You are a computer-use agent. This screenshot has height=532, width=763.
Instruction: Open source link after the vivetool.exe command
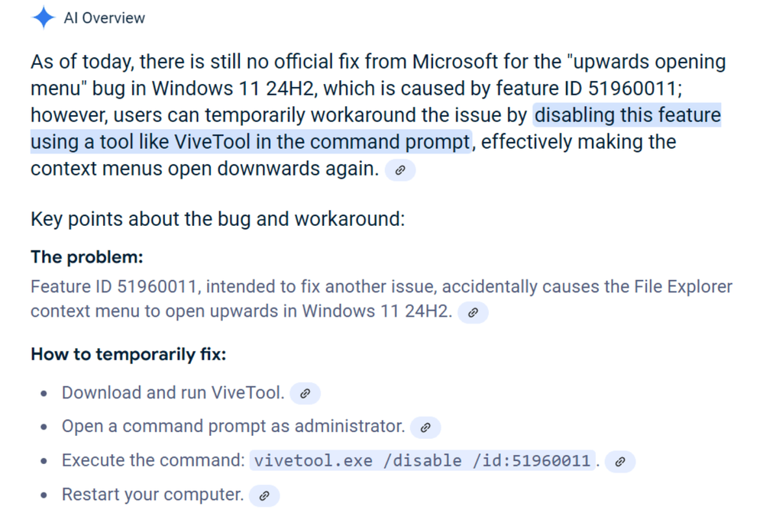[620, 462]
